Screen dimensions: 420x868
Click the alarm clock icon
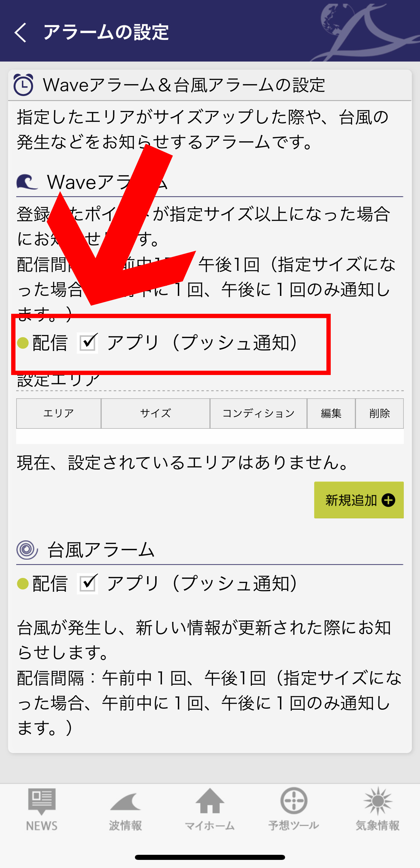[23, 85]
